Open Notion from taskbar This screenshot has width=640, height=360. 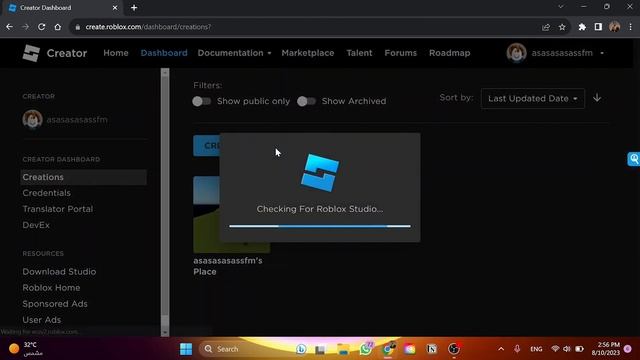(431, 349)
